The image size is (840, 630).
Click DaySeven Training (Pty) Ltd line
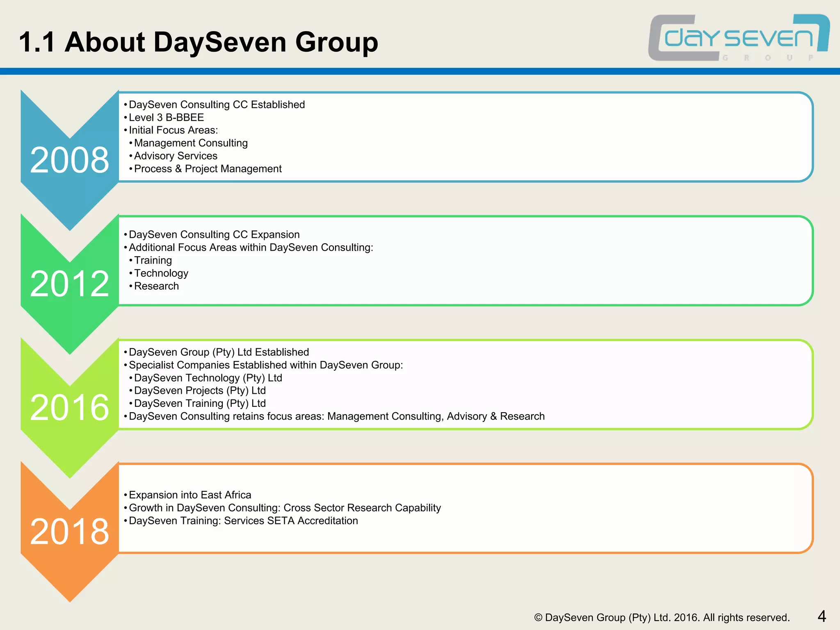pyautogui.click(x=200, y=404)
